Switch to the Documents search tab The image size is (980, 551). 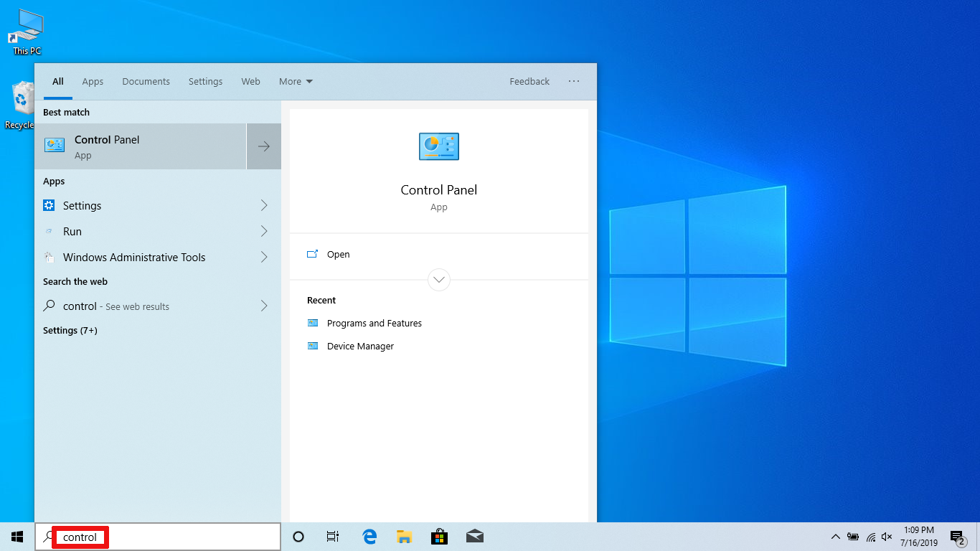pos(146,82)
